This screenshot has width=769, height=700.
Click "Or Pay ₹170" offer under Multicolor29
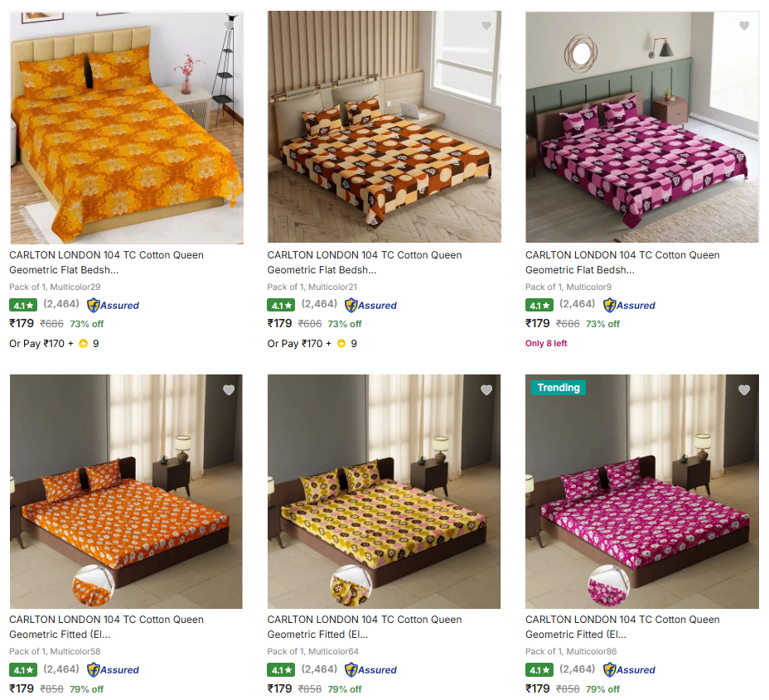pos(38,344)
